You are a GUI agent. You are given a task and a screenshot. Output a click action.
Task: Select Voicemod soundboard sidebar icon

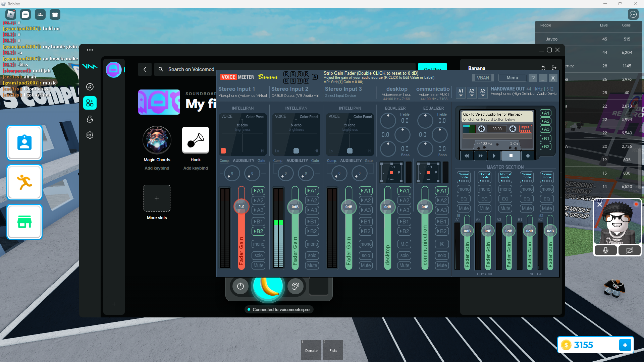[90, 103]
